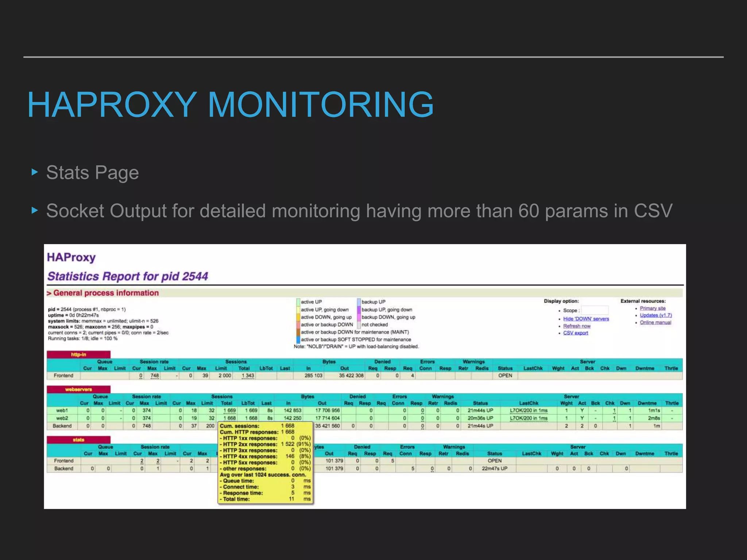The height and width of the screenshot is (560, 747).
Task: Click the Backend row name under stats
Action: pos(64,468)
